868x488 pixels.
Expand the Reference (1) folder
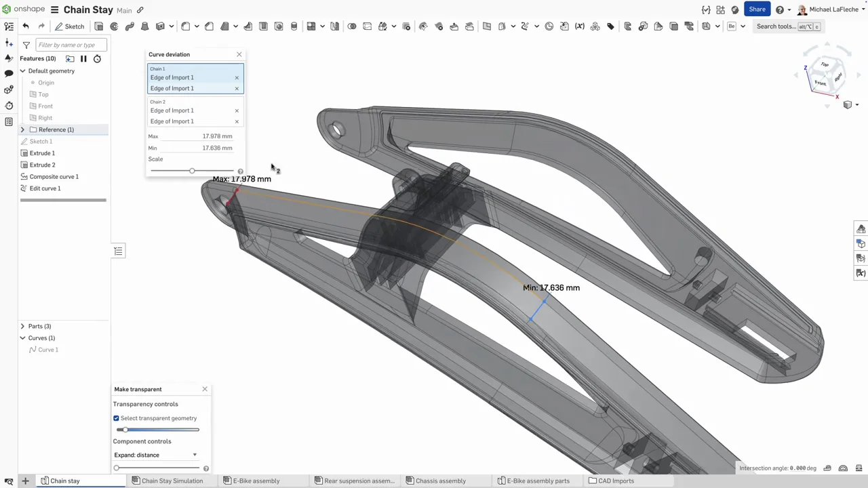coord(22,129)
